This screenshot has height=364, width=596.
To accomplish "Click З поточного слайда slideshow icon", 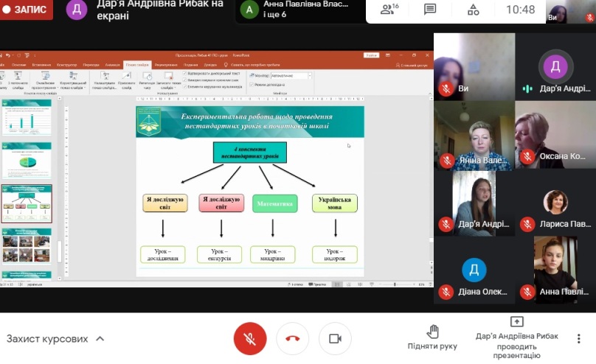I will [x=18, y=76].
